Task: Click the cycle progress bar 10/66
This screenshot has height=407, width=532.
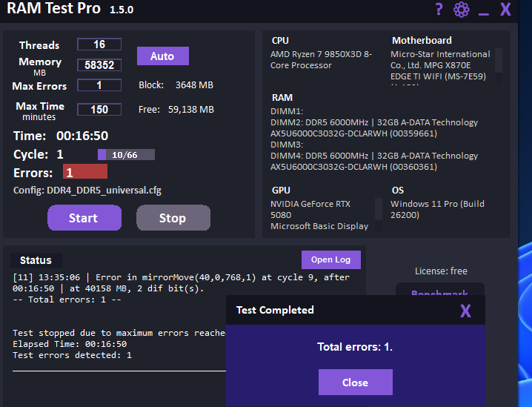Action: [x=126, y=155]
